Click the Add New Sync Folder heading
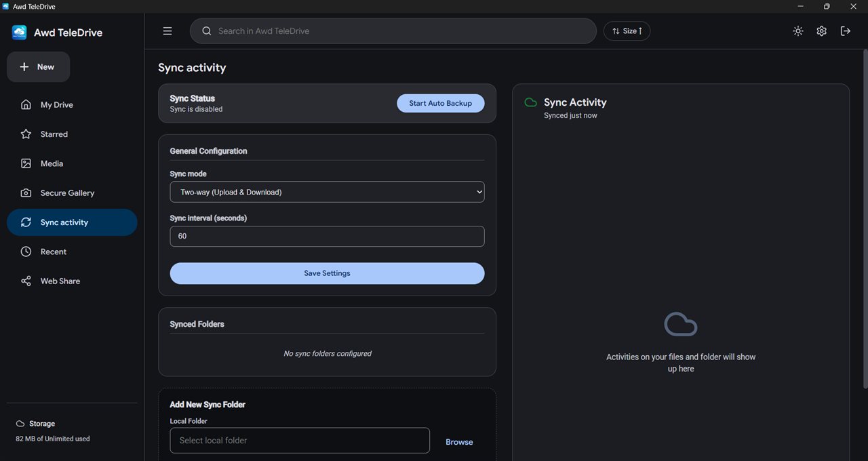 click(208, 404)
